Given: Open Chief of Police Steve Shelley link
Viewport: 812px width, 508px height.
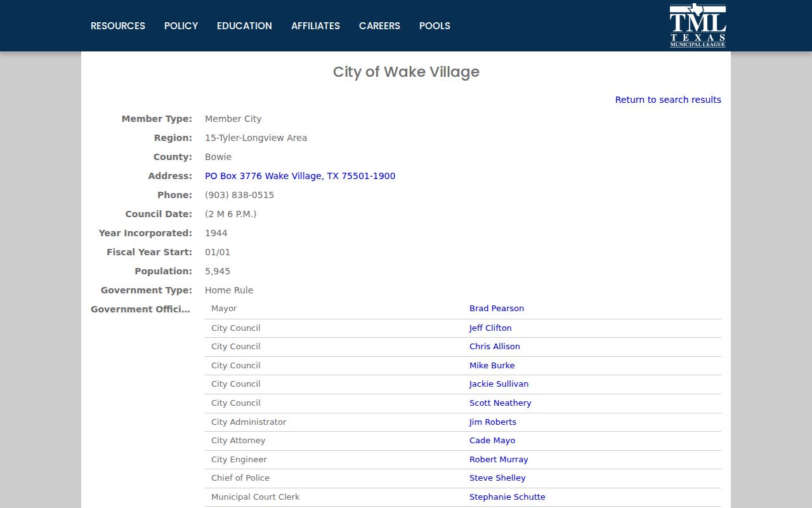Looking at the screenshot, I should click(x=497, y=478).
